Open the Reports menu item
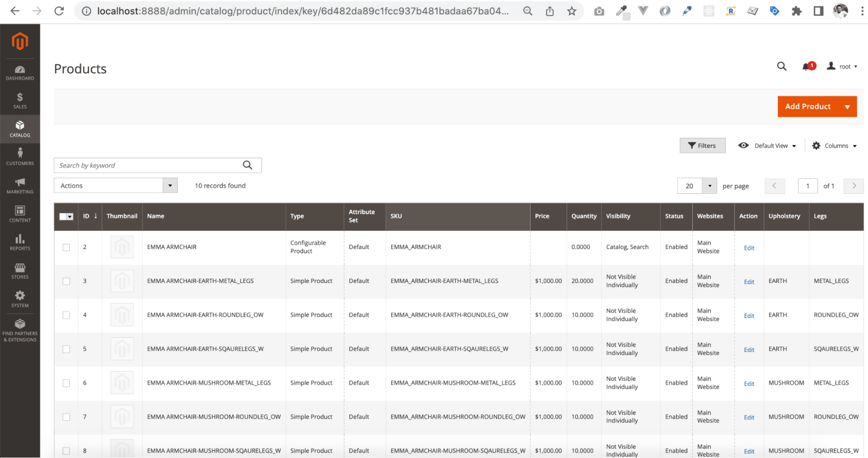Screen dimensions: 868x458 tap(20, 242)
